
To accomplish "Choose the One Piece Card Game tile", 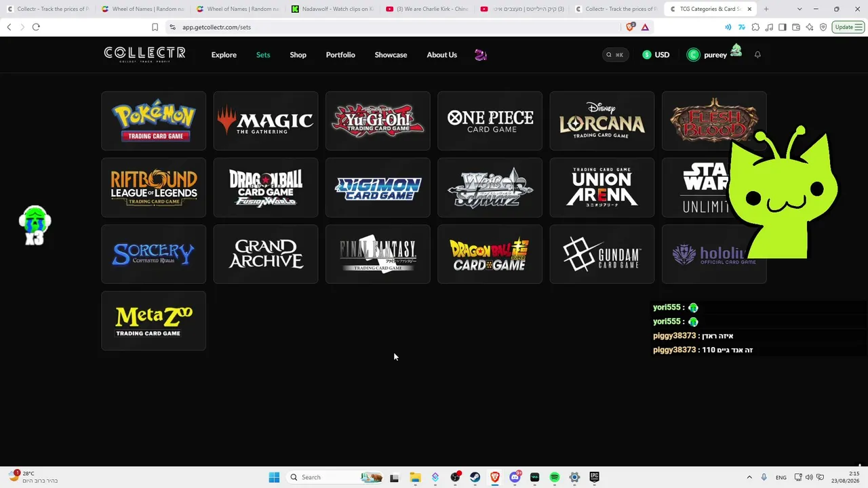I will pos(490,121).
